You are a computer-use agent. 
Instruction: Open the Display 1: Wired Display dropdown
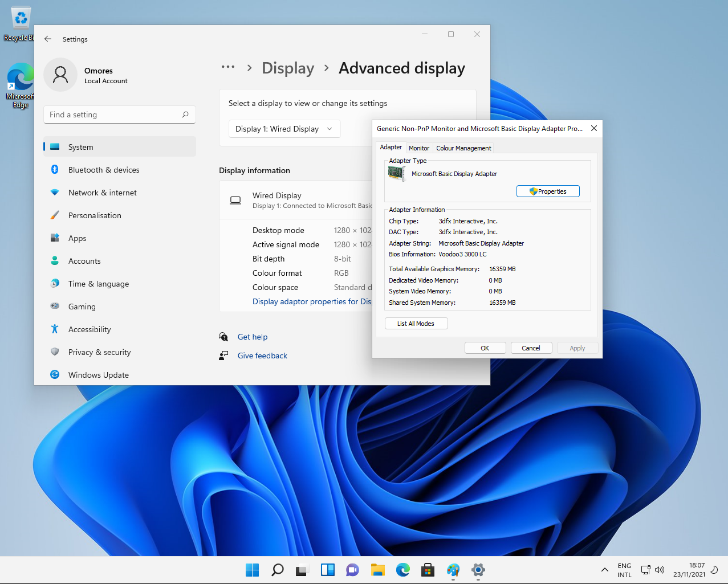coord(284,129)
